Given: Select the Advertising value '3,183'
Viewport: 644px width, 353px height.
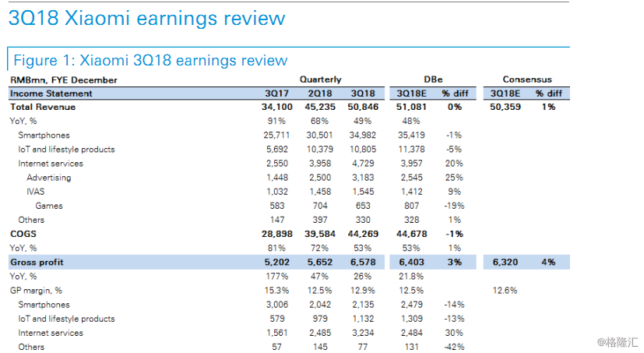Looking at the screenshot, I should 363,178.
